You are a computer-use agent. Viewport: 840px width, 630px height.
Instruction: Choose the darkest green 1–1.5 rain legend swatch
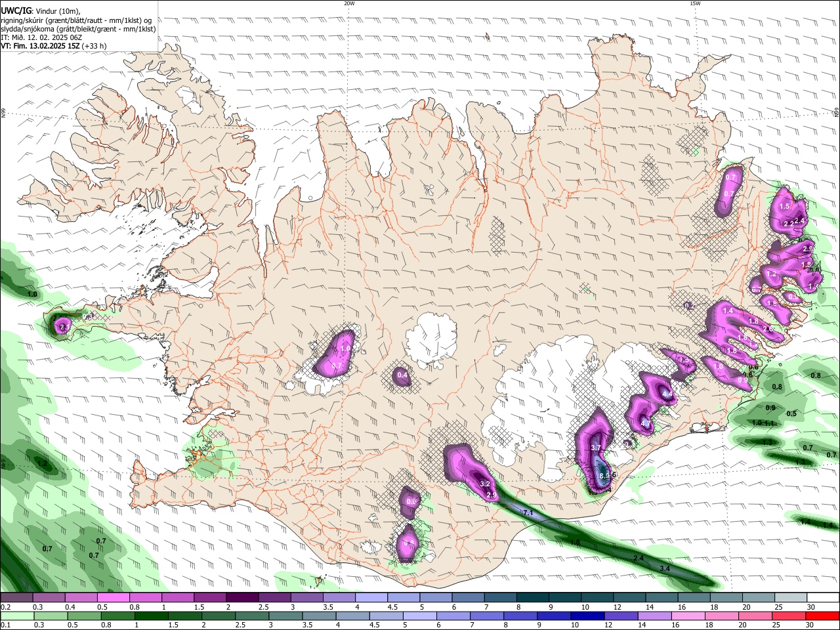pos(151,616)
